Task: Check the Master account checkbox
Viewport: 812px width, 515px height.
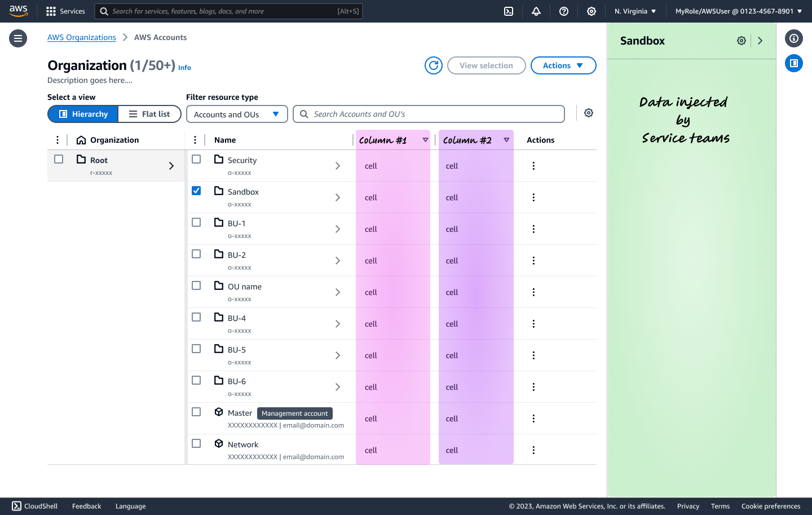Action: (x=196, y=412)
